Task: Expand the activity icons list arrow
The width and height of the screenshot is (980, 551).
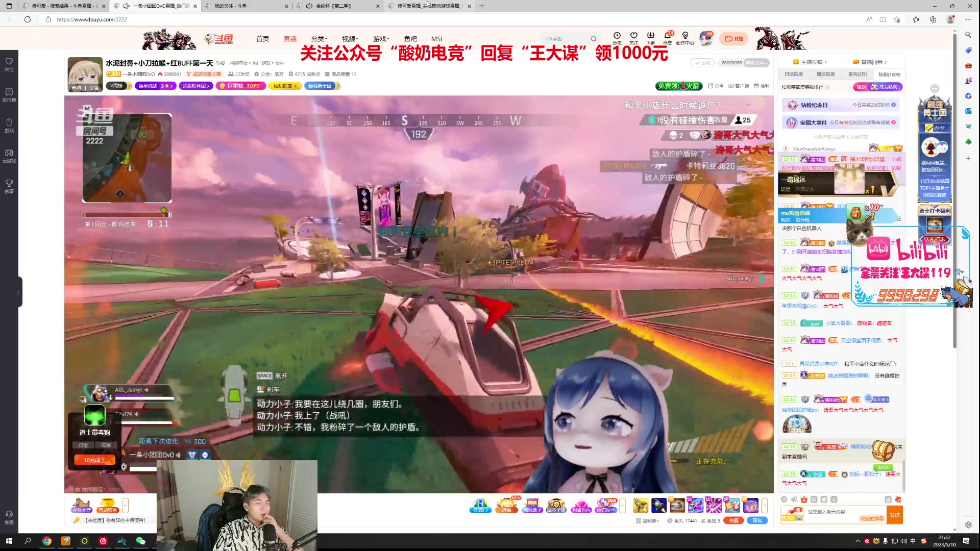Action: pos(622,505)
